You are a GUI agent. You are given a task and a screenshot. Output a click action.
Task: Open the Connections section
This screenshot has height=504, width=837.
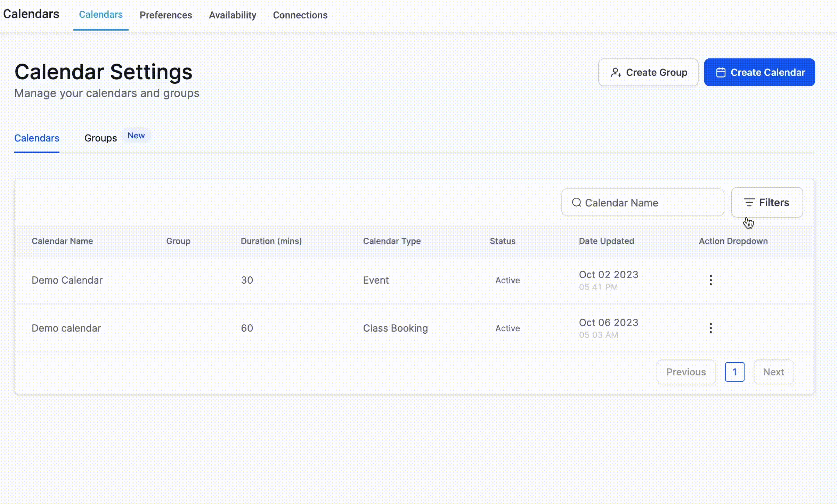[300, 15]
